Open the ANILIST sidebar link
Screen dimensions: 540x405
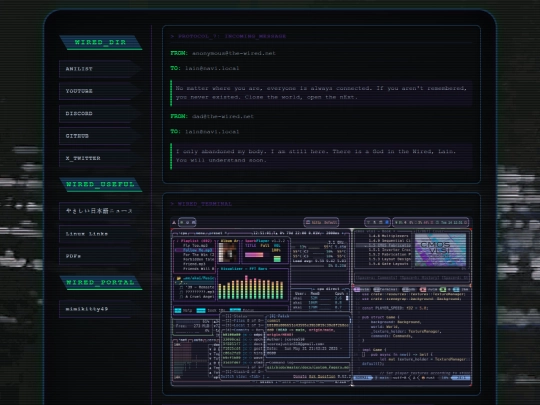pos(100,69)
